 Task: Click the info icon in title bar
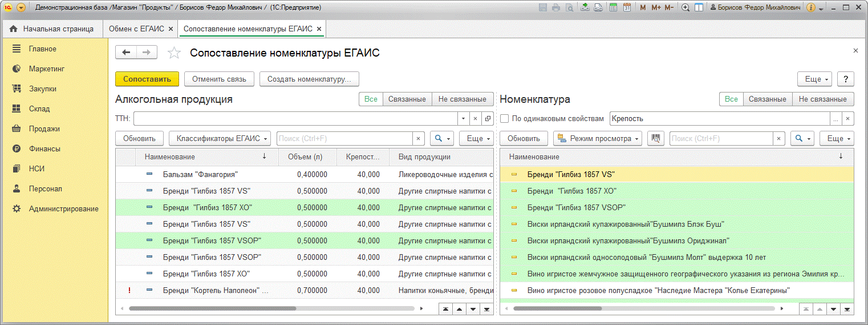point(810,8)
